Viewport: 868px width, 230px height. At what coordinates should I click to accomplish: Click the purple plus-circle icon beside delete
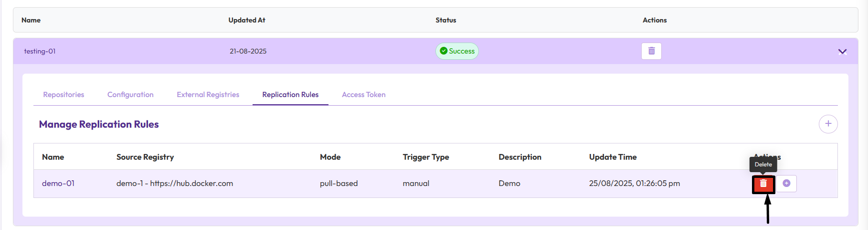click(786, 184)
